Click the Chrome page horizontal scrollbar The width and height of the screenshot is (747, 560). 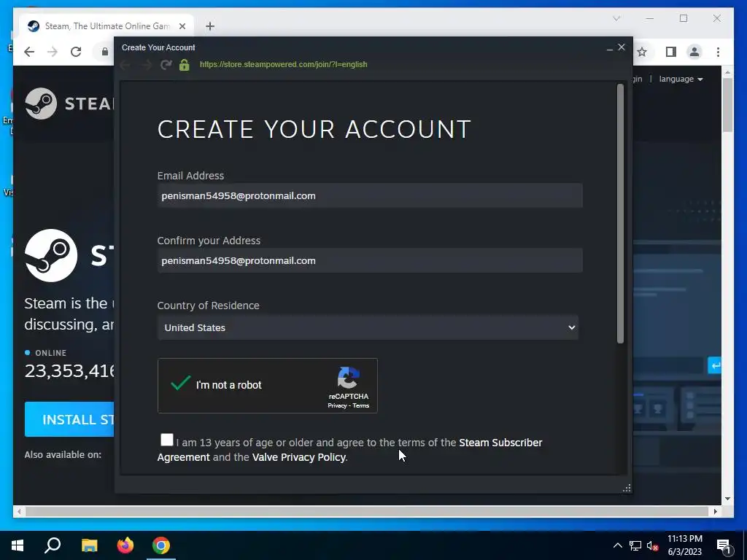367,511
